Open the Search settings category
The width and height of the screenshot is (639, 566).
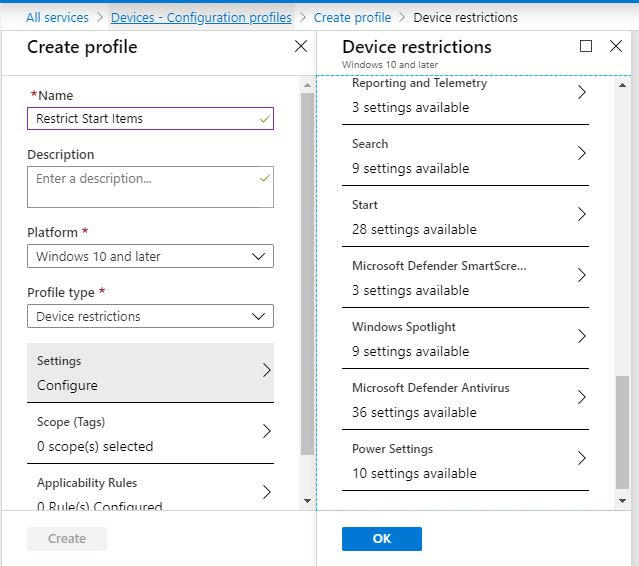click(x=465, y=156)
